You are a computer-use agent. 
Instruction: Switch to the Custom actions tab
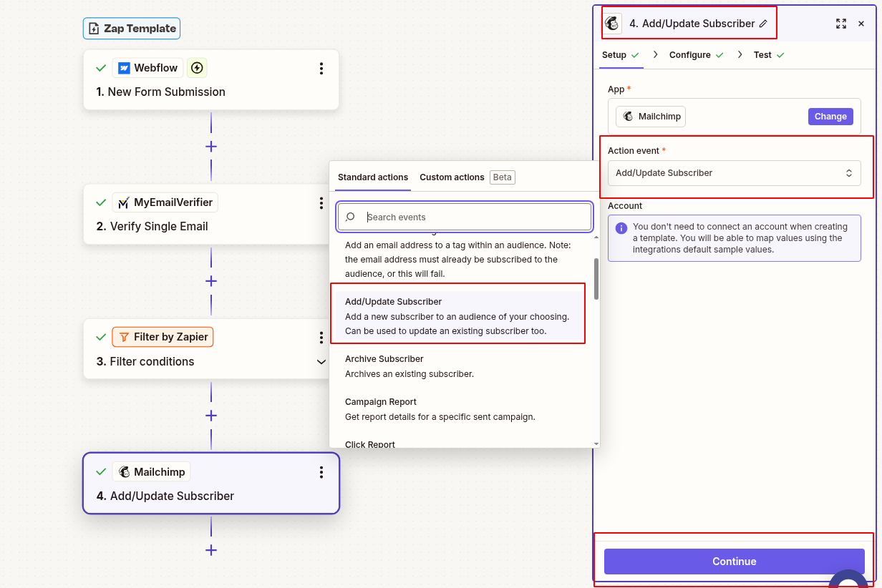coord(452,177)
